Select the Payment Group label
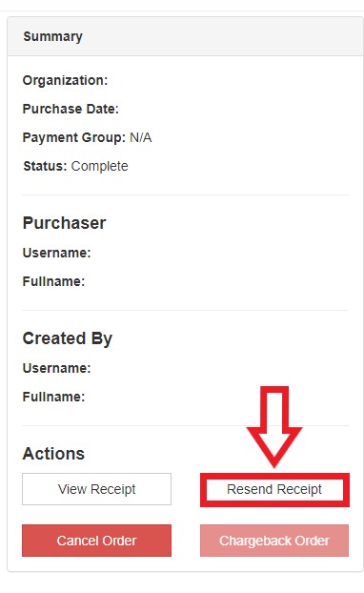 (x=74, y=137)
